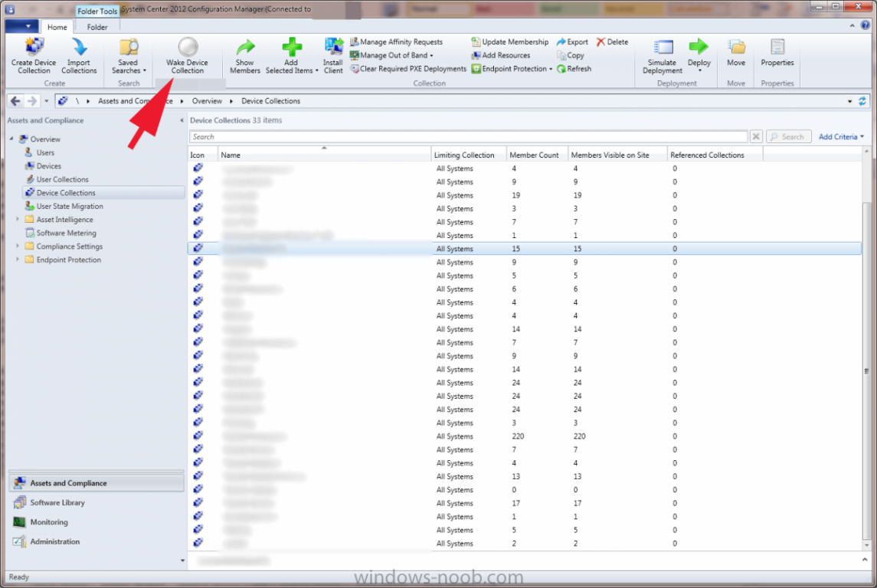Clear the search box with X
877x588 pixels.
pyautogui.click(x=756, y=137)
